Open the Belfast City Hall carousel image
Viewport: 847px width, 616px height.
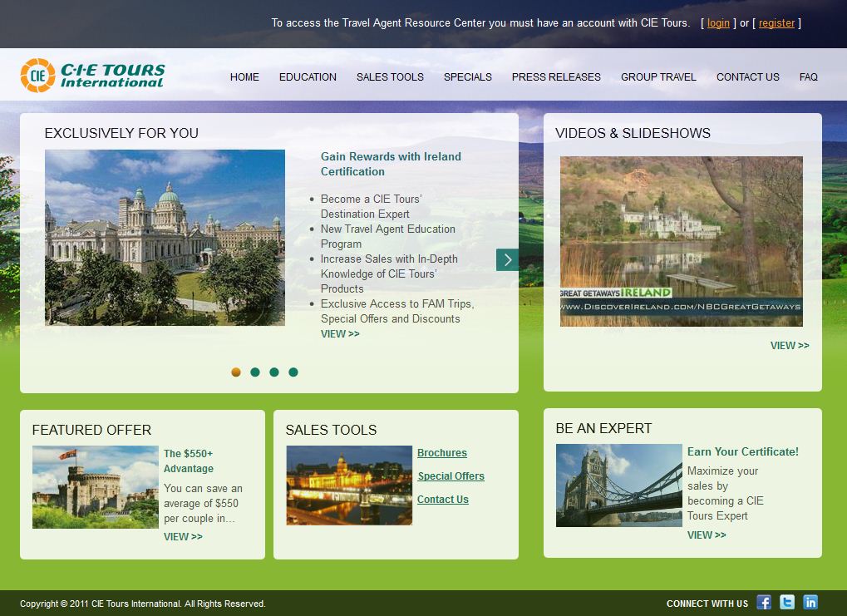coord(165,238)
